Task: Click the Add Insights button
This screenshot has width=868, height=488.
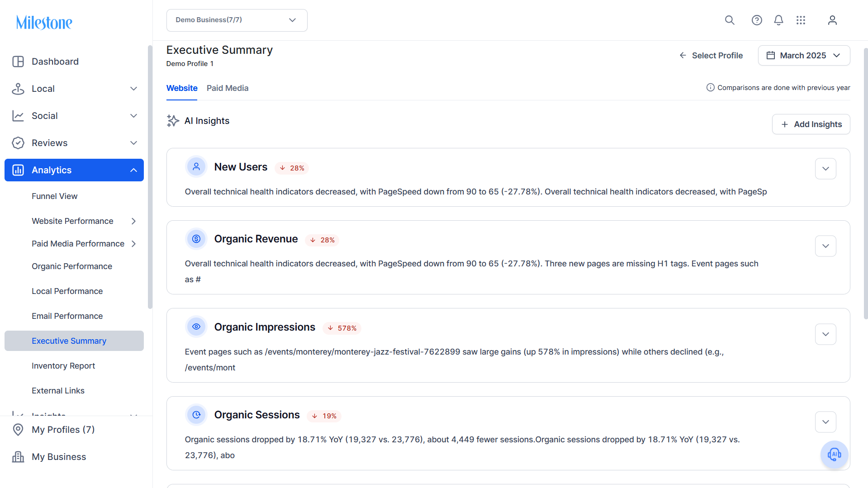Action: point(811,124)
